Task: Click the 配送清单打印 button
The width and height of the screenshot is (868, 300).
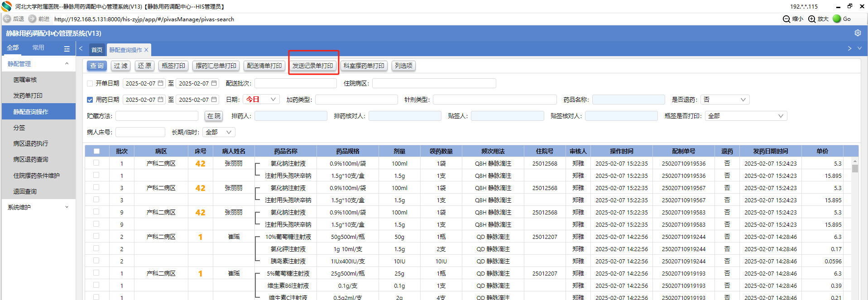Action: coord(264,66)
